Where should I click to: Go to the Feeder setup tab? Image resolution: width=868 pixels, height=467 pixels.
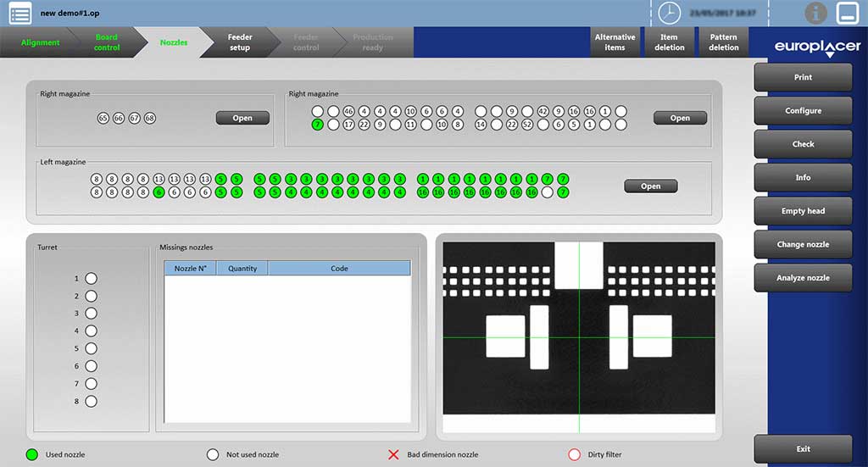pos(240,42)
